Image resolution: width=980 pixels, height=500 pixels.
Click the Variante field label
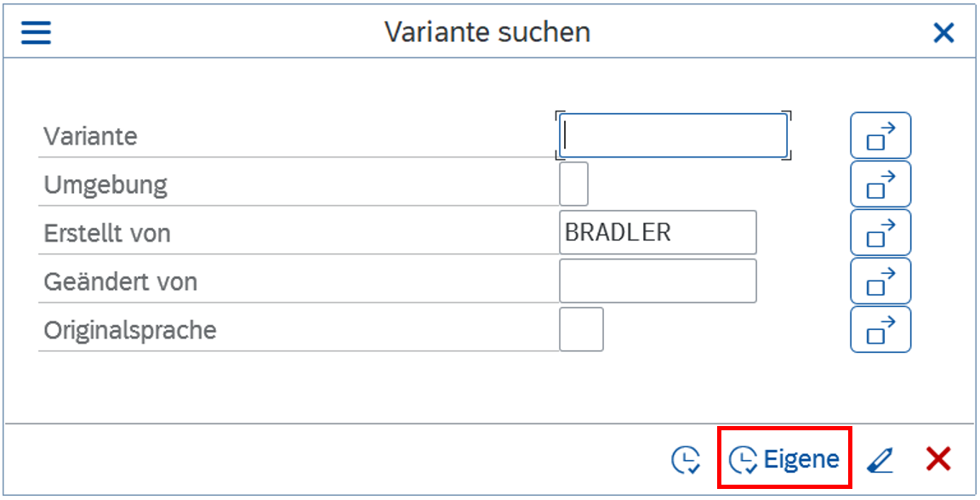91,136
